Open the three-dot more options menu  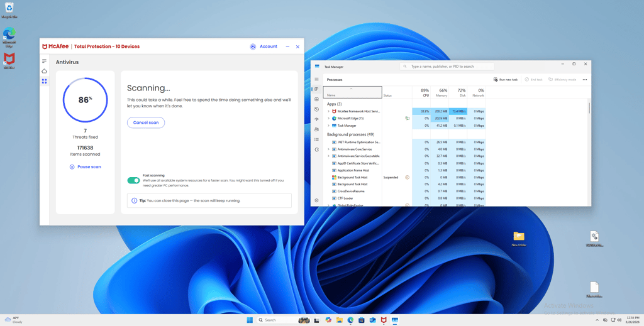pyautogui.click(x=585, y=80)
